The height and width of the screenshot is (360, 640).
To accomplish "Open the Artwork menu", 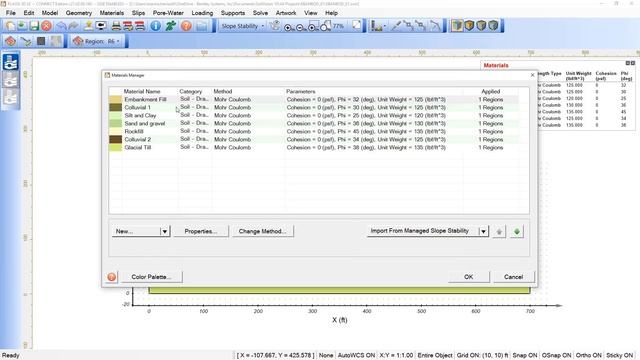I will (x=286, y=13).
